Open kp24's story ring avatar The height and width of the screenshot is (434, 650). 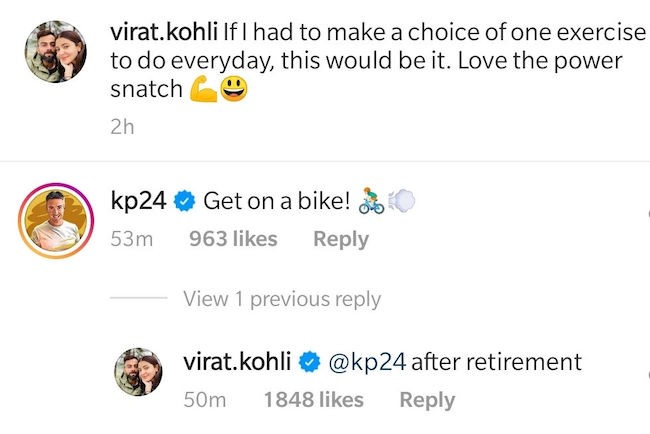(52, 220)
